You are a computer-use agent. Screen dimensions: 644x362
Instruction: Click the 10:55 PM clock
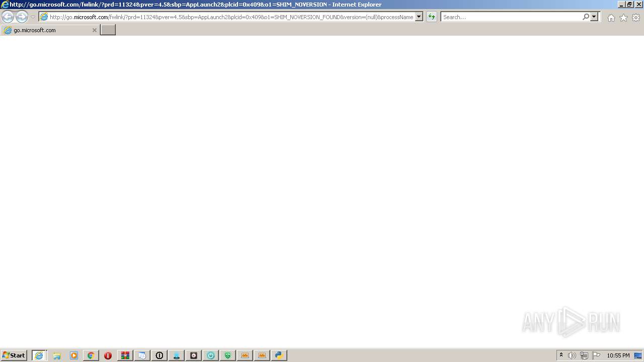pos(618,355)
